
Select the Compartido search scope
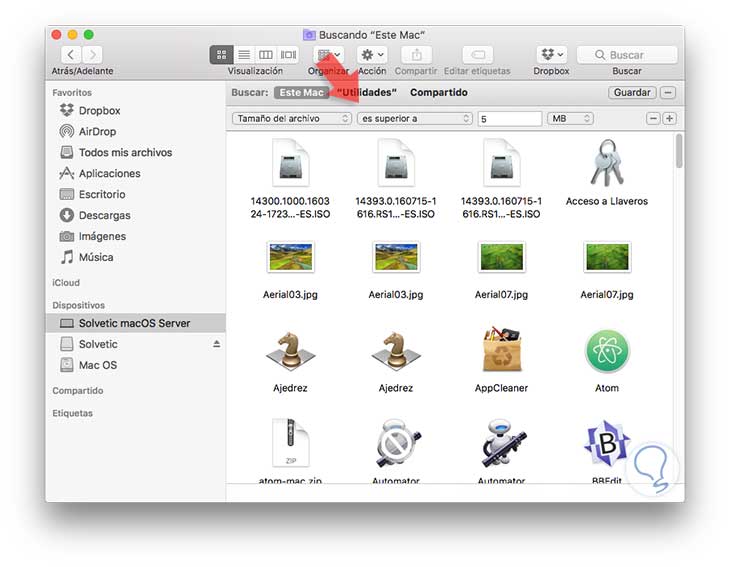pyautogui.click(x=439, y=93)
